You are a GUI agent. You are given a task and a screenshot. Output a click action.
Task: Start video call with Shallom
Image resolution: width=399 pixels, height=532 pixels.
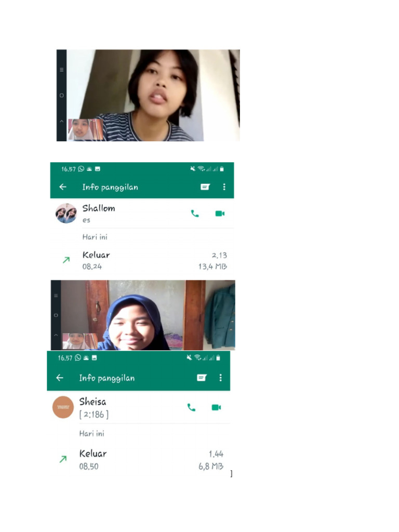point(220,214)
